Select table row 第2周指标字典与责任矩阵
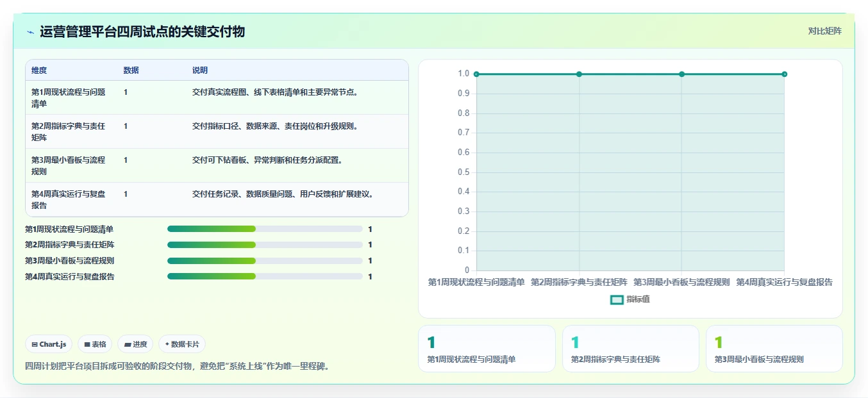Viewport: 868px width, 398px height. 217,131
